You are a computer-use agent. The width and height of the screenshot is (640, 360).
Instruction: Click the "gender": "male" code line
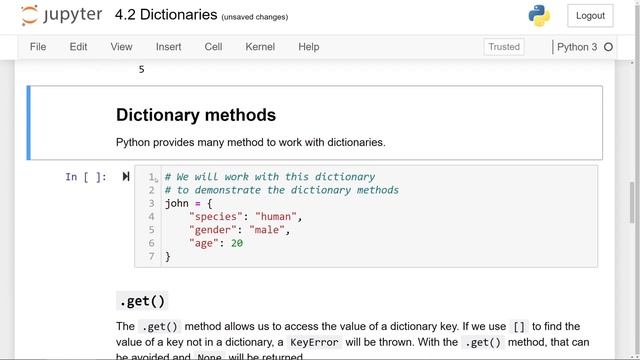pos(239,230)
